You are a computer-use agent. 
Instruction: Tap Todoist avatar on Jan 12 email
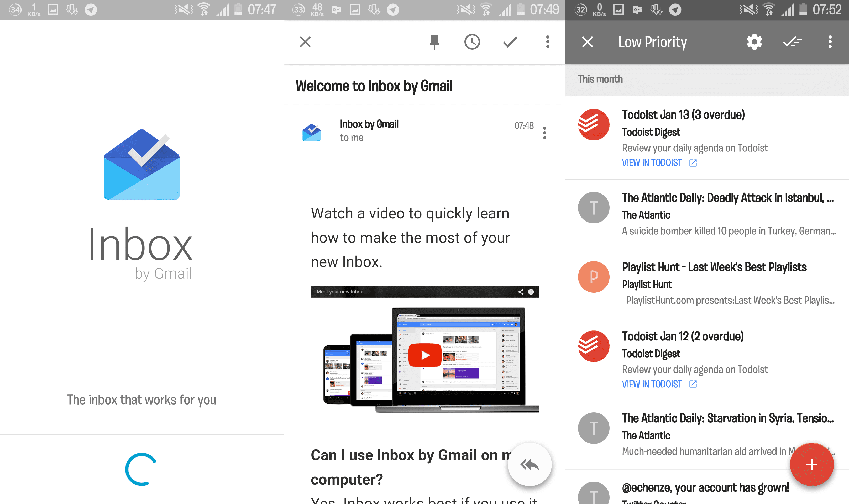[x=594, y=346]
